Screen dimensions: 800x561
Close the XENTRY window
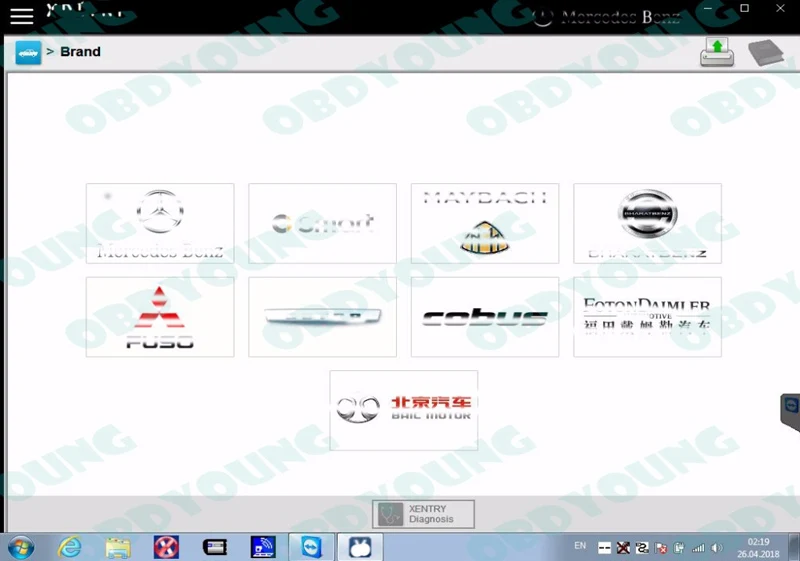coord(781,9)
